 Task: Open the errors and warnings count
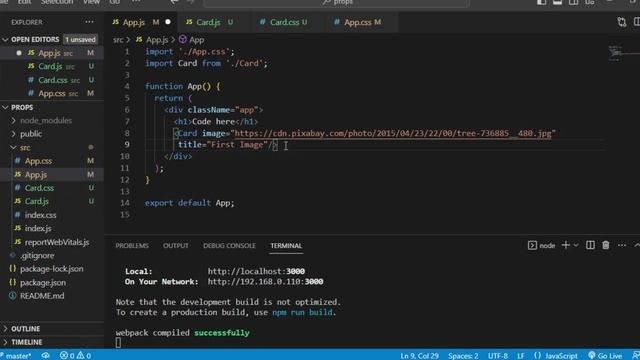[76, 356]
